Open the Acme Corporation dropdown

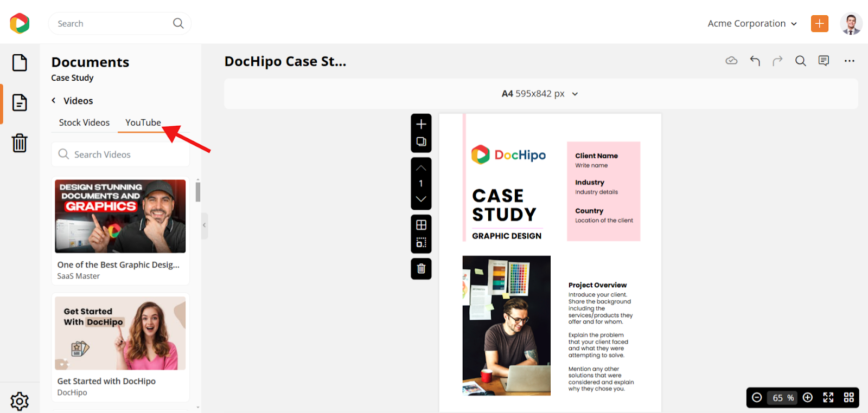pos(752,23)
